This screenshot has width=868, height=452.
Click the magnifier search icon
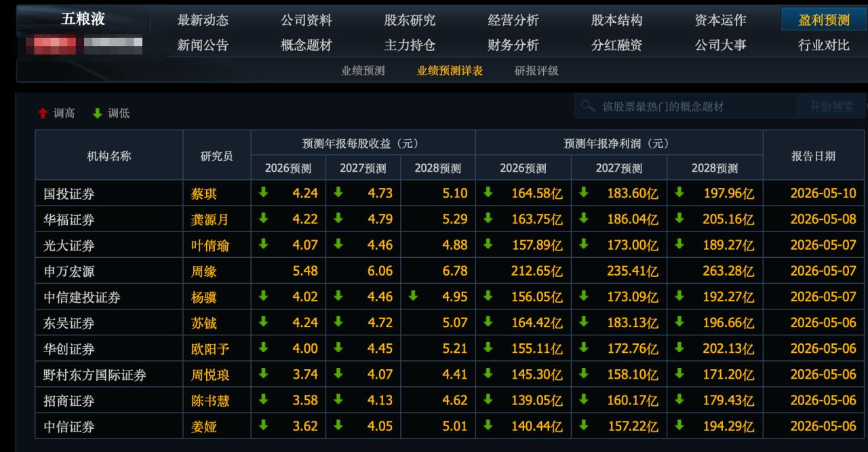588,106
